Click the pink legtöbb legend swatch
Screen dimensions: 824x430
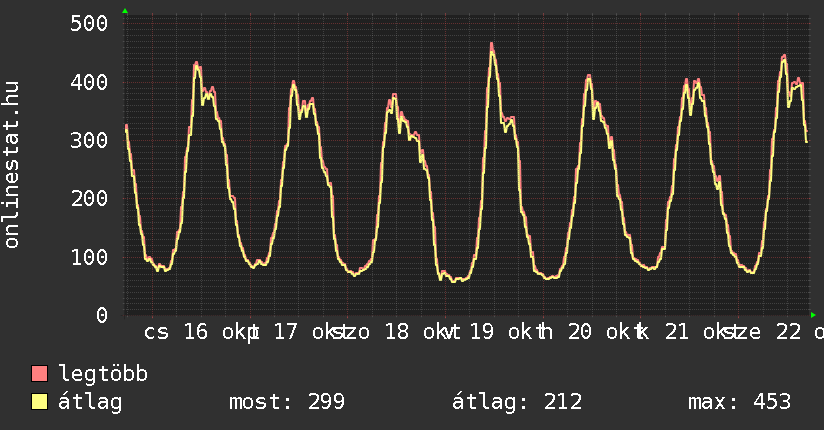click(x=39, y=374)
